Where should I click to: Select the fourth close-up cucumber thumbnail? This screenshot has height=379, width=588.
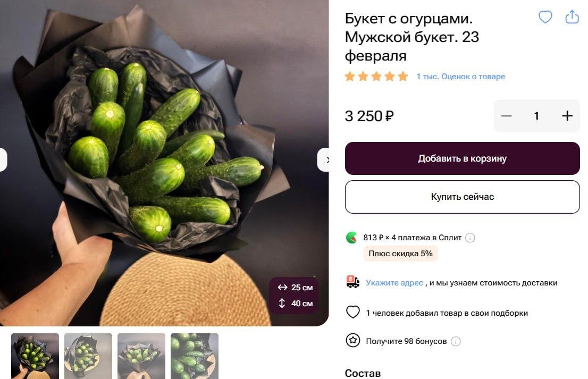194,356
